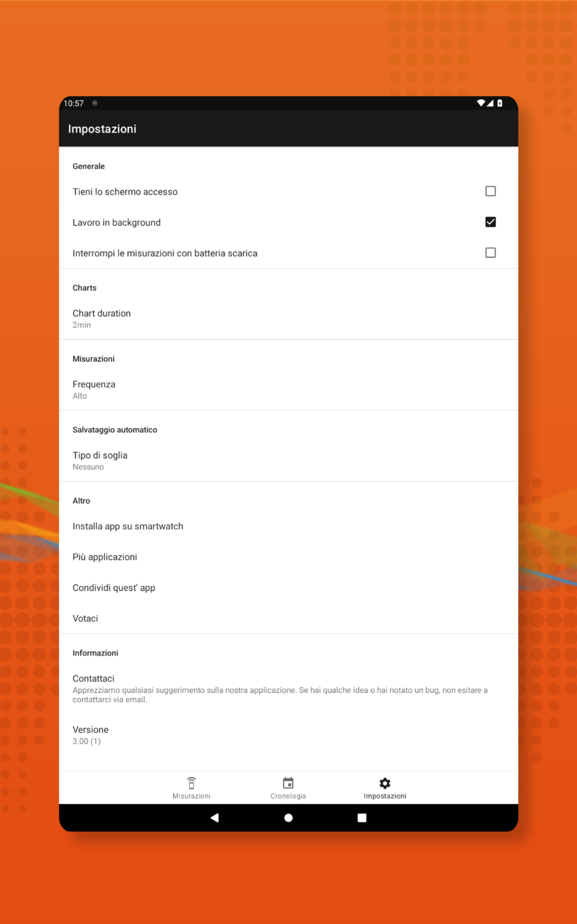The height and width of the screenshot is (924, 577).
Task: Switch to the Misurazioni tab label
Action: click(191, 796)
